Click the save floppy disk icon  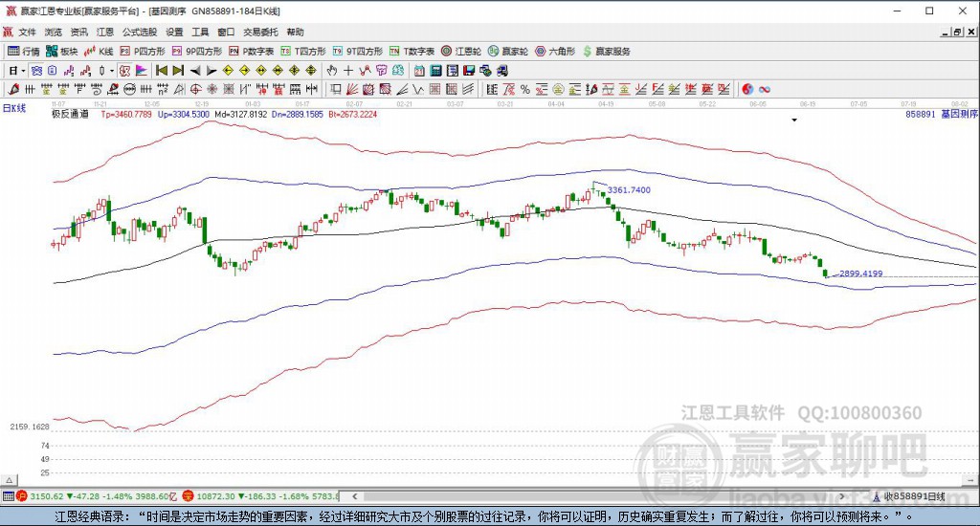pyautogui.click(x=469, y=71)
